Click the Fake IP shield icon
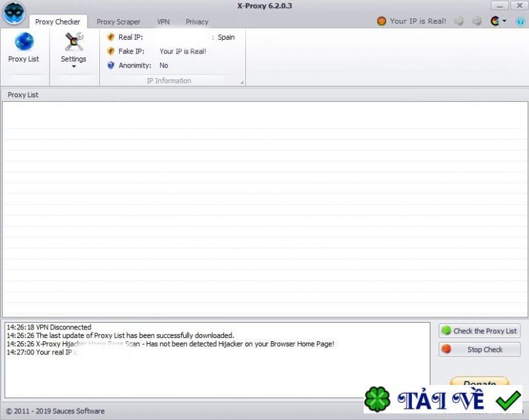Image resolution: width=529 pixels, height=420 pixels. pos(110,51)
